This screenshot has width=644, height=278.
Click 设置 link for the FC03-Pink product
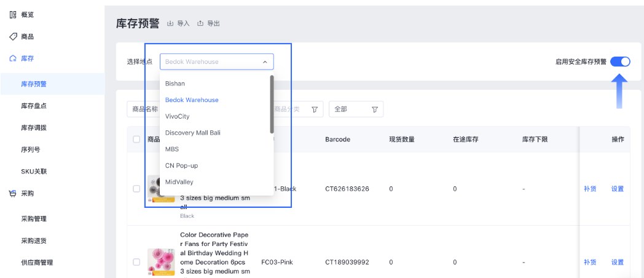617,262
